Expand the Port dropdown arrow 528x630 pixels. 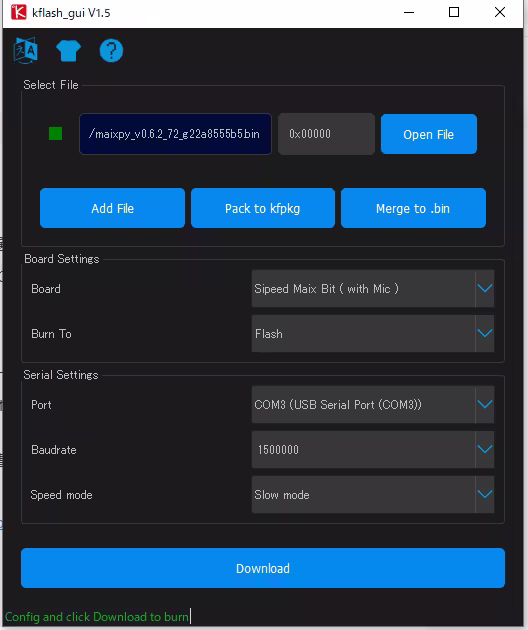485,405
